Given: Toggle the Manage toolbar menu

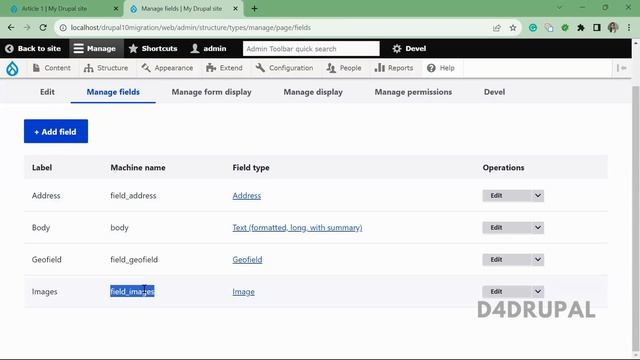Looking at the screenshot, I should (95, 49).
